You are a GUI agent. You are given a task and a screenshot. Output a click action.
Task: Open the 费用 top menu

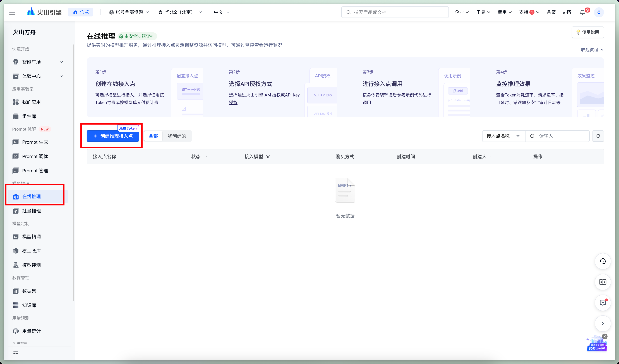(504, 12)
